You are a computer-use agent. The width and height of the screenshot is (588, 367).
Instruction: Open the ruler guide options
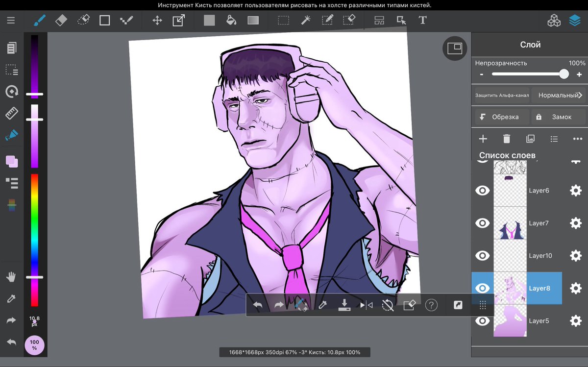(11, 114)
